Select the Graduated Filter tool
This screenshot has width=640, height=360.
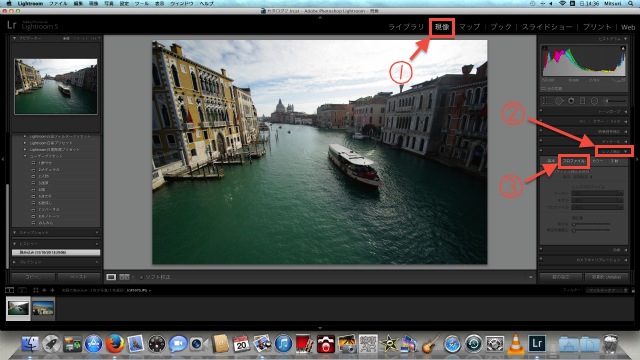pos(582,101)
